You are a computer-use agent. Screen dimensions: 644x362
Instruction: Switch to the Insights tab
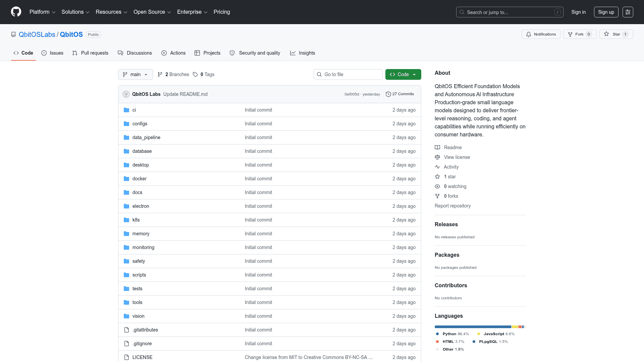tap(302, 53)
